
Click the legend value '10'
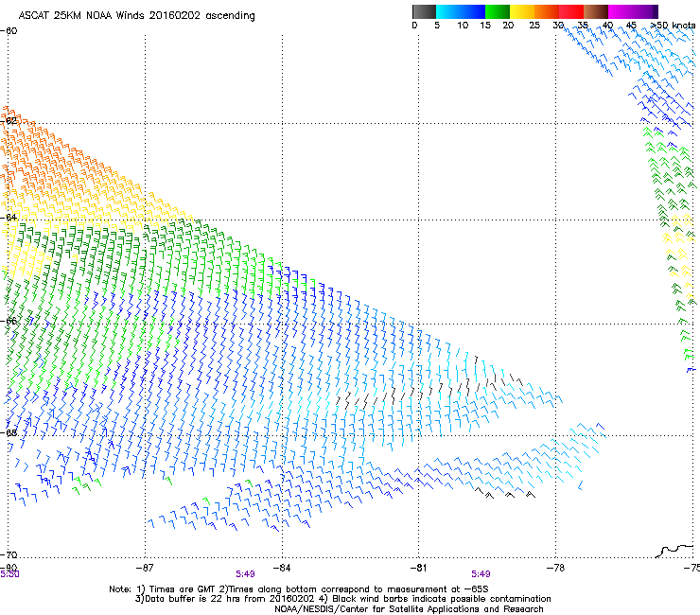coord(463,26)
